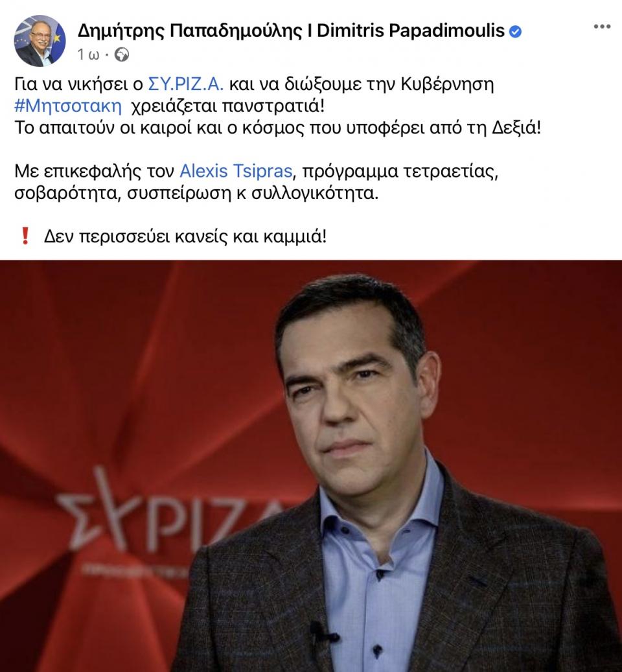Screen dimensions: 622x672
Task: Click the globe public-privacy icon
Action: pos(122,55)
